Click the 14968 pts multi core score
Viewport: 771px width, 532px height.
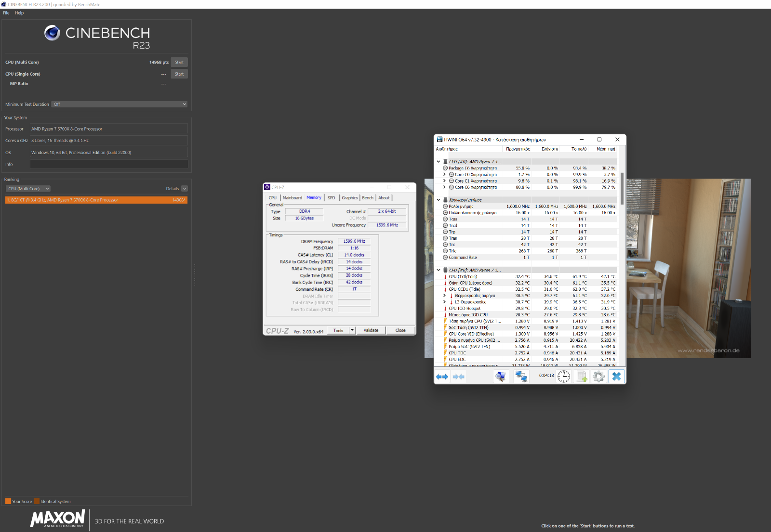(159, 63)
